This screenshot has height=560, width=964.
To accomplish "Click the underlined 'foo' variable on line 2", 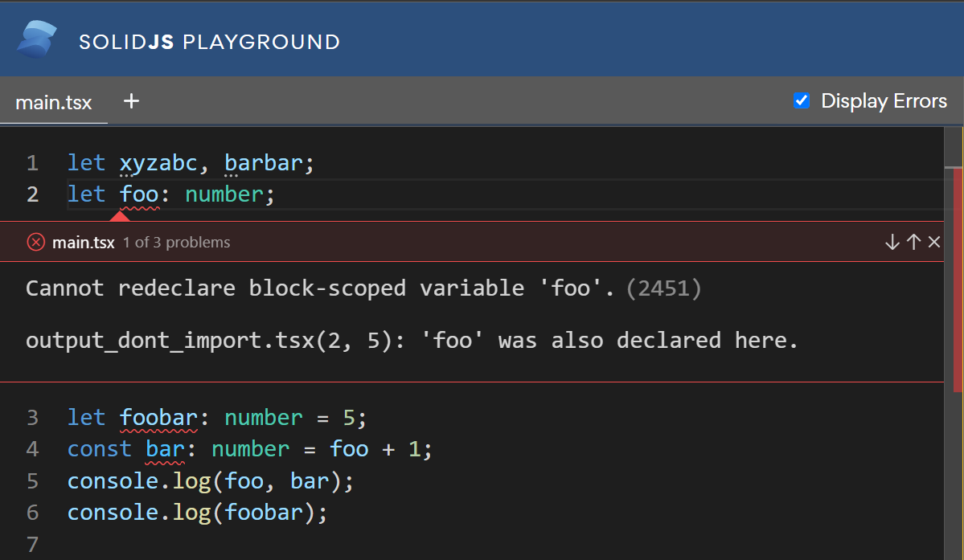I will (x=139, y=194).
